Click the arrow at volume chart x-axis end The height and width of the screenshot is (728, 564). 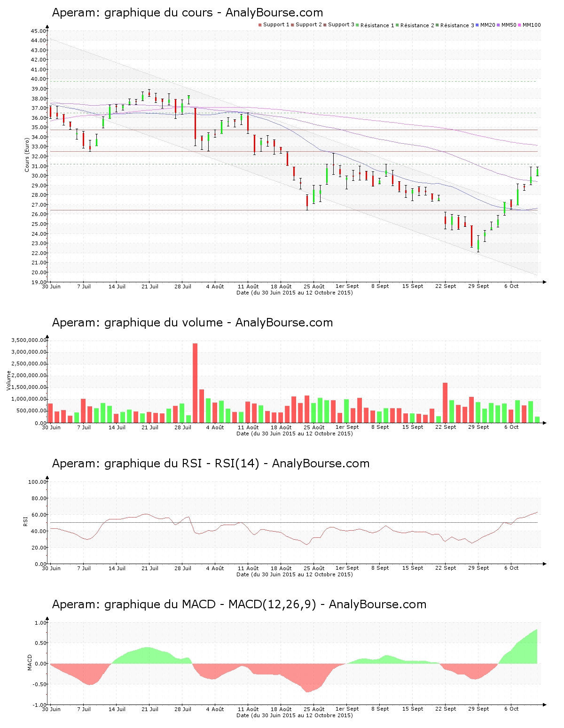(544, 423)
